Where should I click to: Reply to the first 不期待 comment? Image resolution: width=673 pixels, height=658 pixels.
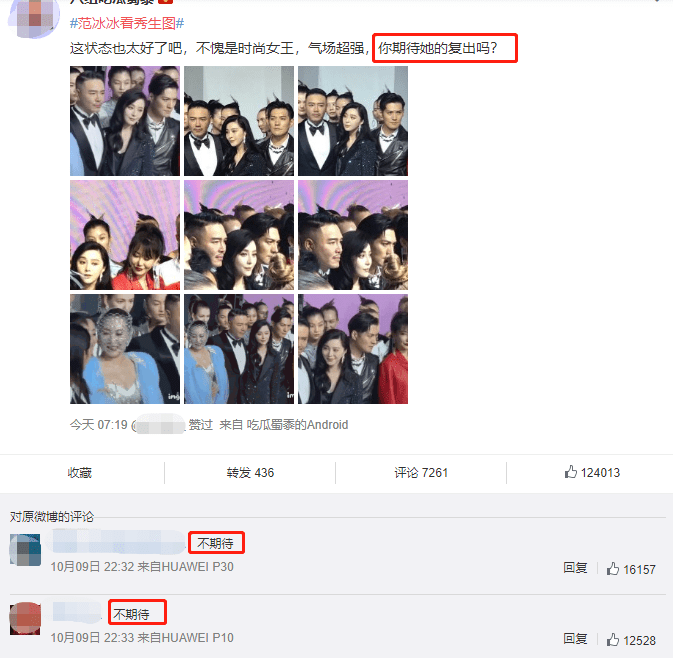click(x=575, y=568)
